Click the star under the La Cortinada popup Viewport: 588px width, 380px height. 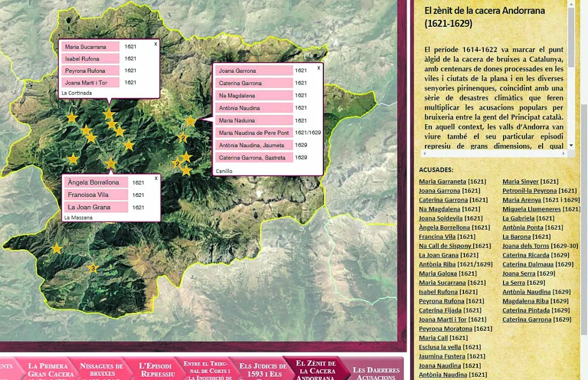[x=109, y=114]
